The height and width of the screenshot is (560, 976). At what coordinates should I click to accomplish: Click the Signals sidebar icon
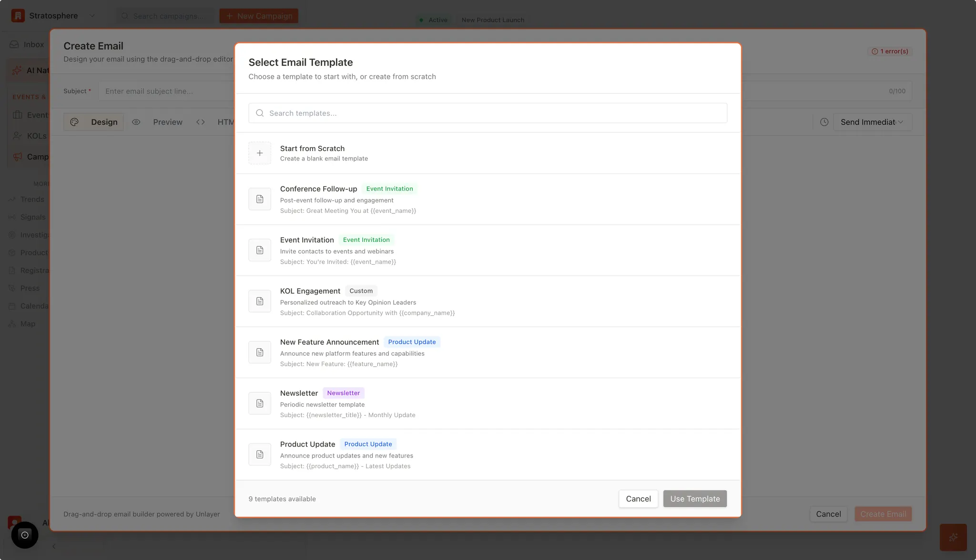tap(11, 217)
